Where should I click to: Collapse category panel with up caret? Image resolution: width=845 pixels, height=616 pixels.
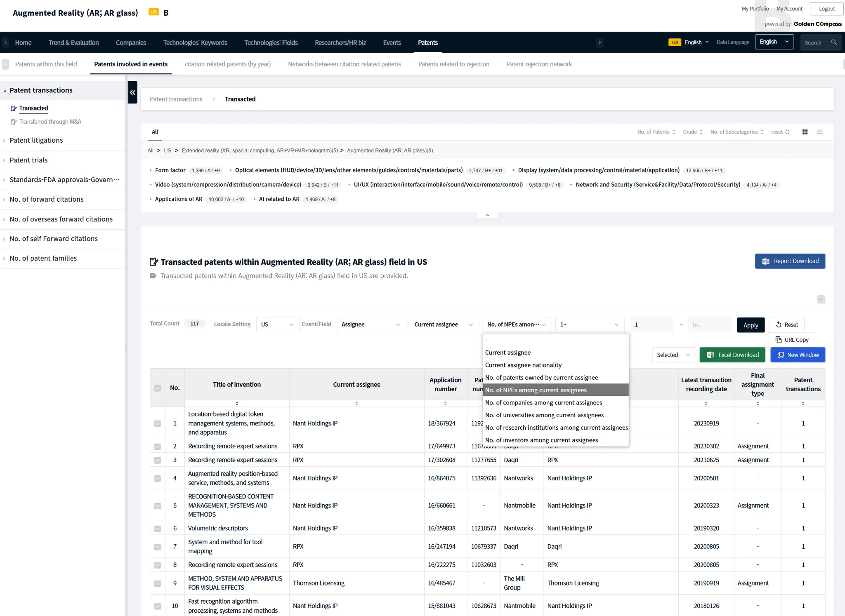[487, 215]
